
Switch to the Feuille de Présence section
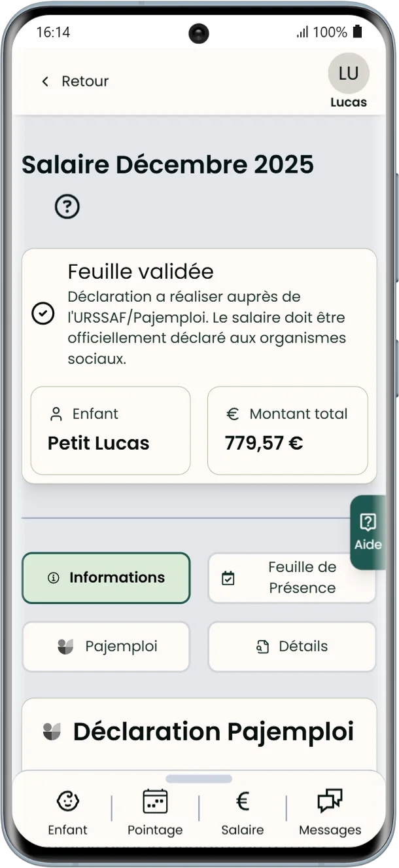click(x=292, y=578)
